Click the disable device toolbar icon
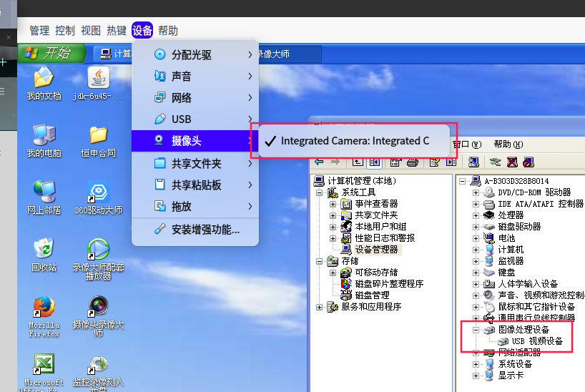This screenshot has height=392, width=585. coord(529,162)
